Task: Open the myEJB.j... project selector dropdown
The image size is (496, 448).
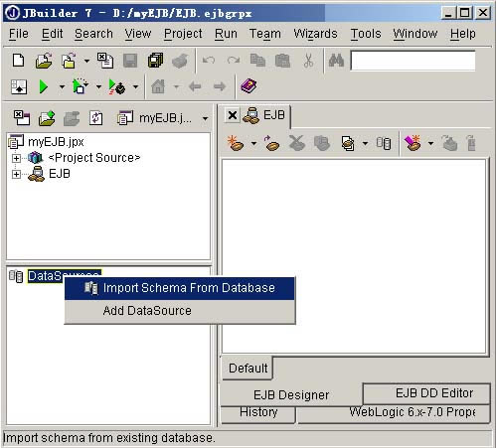Action: 205,118
